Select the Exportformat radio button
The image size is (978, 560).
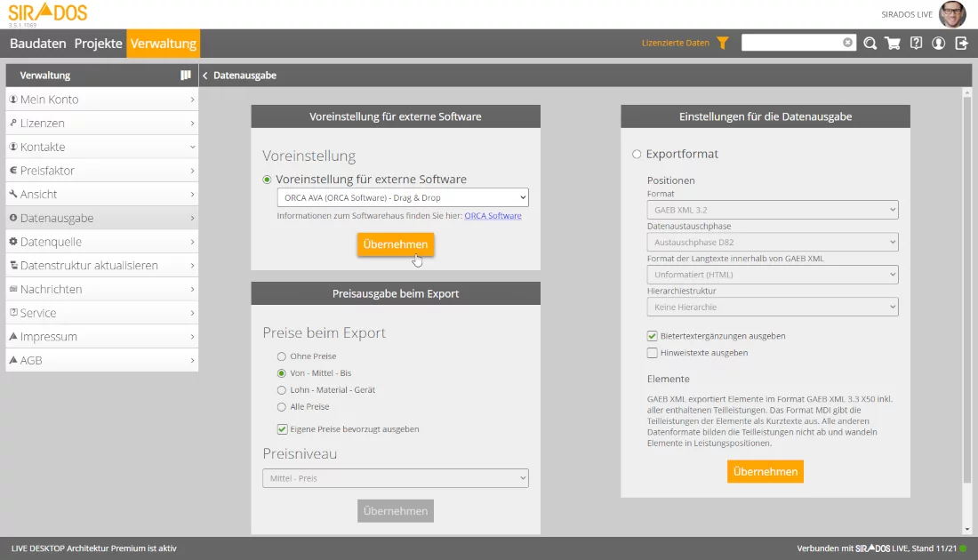[637, 155]
